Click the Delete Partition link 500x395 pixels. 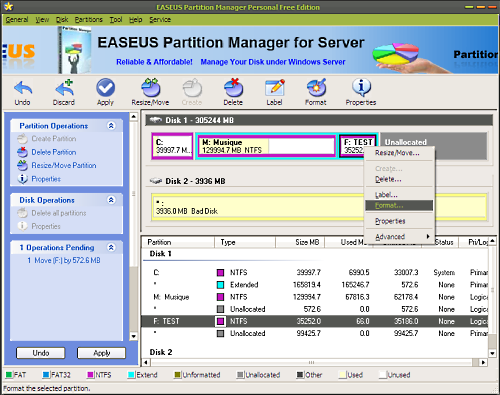pos(54,152)
